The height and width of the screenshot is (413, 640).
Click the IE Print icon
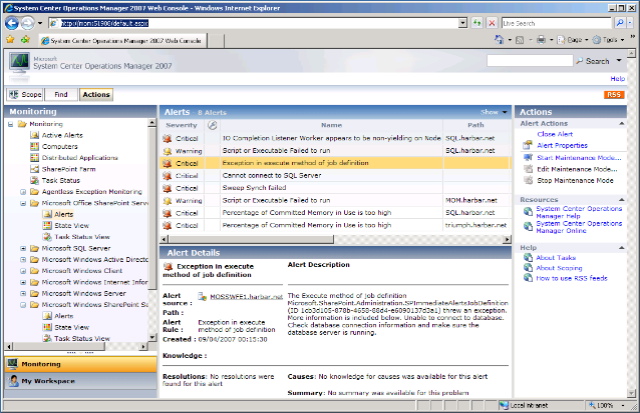tap(541, 40)
